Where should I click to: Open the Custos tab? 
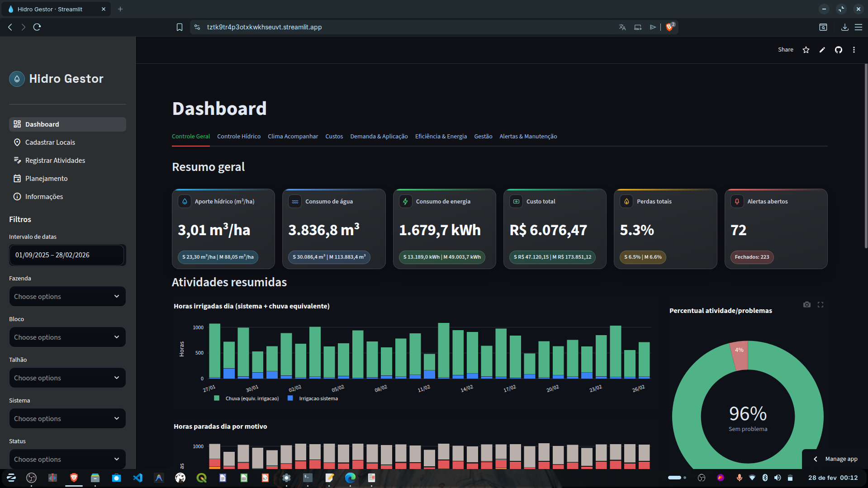click(334, 136)
